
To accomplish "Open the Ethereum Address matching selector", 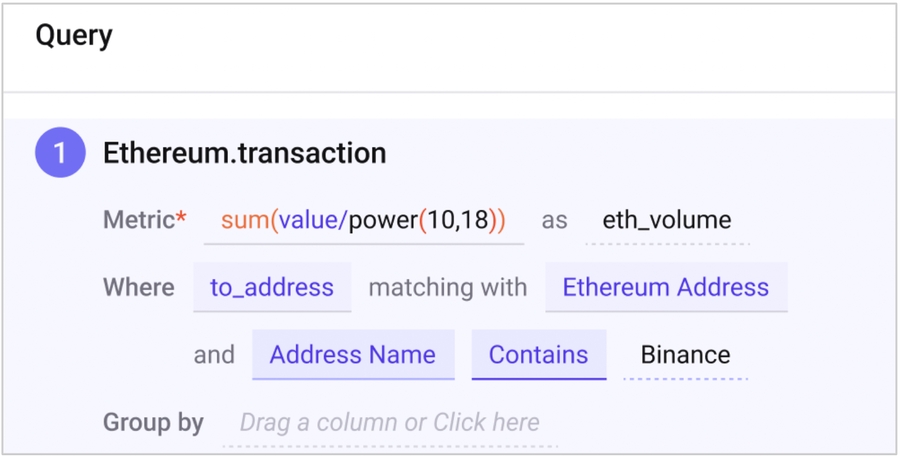I will (666, 287).
